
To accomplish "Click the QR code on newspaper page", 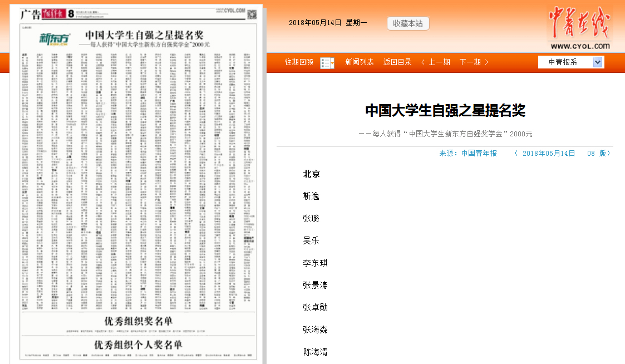I will pos(252,13).
